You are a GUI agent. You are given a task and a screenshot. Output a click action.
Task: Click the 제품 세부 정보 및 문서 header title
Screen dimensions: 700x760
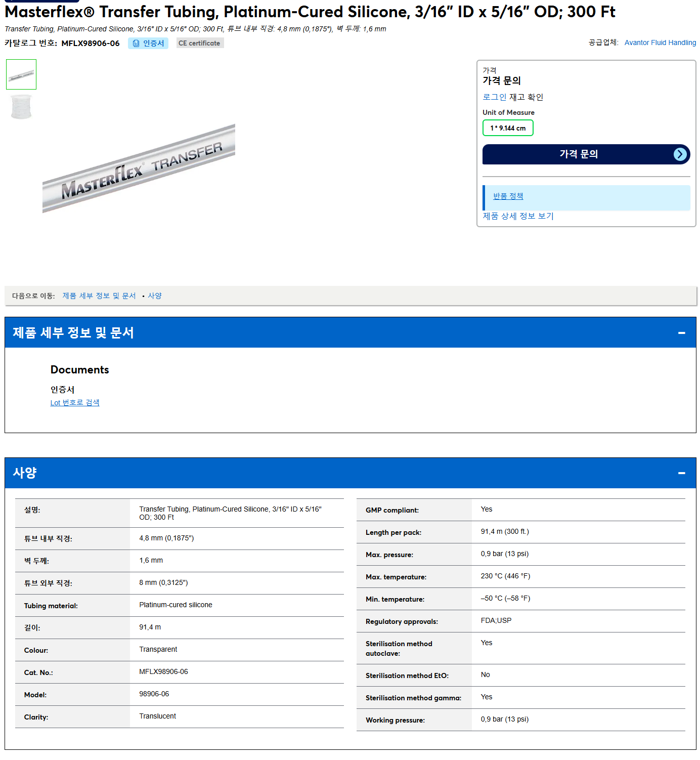73,333
